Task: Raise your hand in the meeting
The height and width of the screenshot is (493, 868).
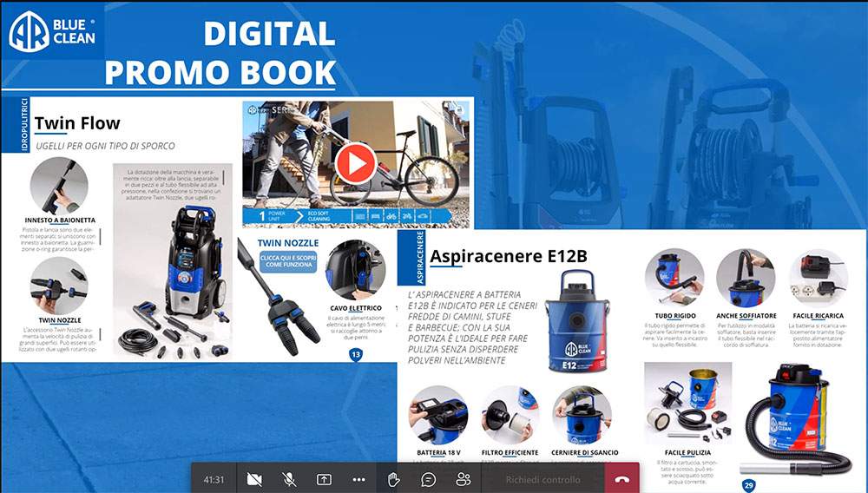Action: (x=393, y=479)
